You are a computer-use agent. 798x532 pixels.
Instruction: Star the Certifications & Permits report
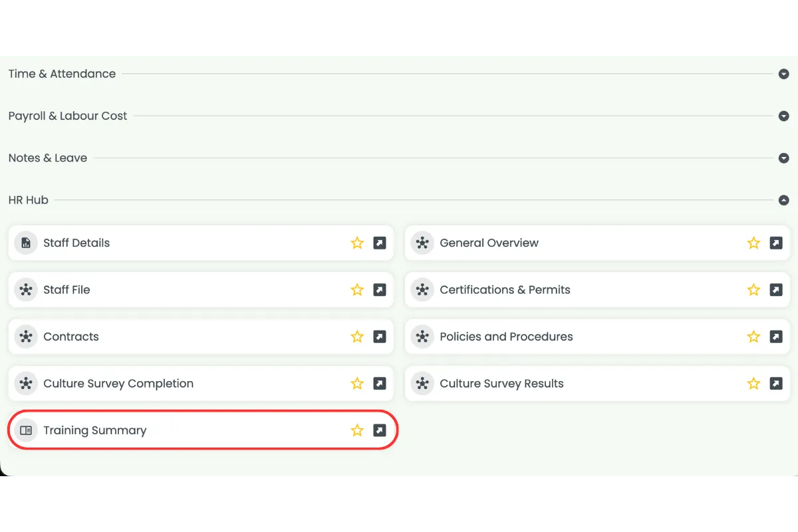(x=753, y=290)
